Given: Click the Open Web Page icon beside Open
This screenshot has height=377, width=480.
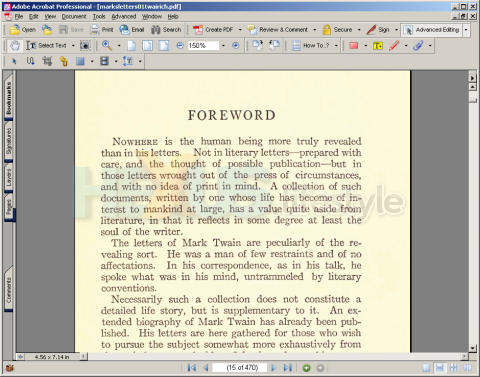Looking at the screenshot, I should [x=47, y=30].
